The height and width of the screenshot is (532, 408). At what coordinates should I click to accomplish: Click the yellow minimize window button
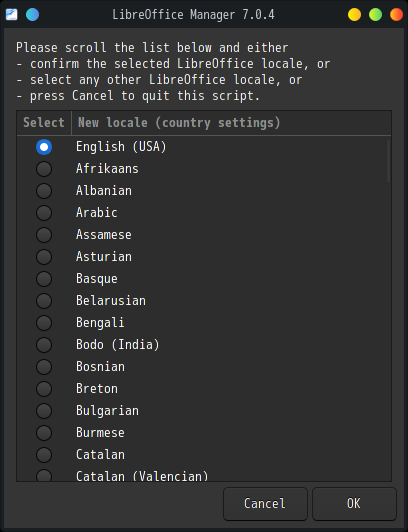pos(354,15)
